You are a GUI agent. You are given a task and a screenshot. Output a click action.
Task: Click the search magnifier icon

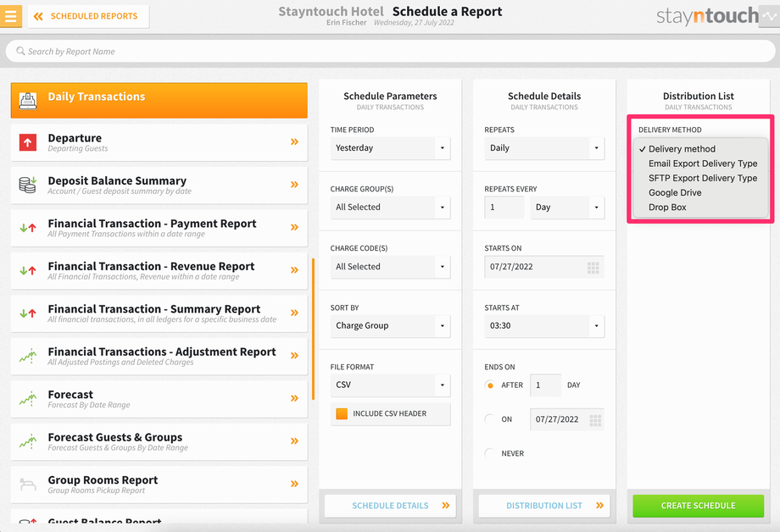coord(20,51)
